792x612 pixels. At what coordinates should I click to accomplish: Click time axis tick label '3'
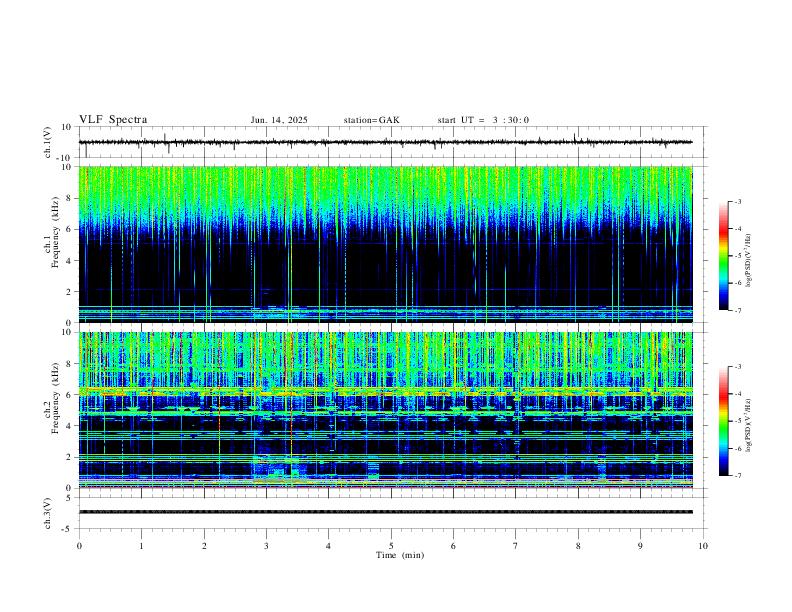tap(266, 546)
